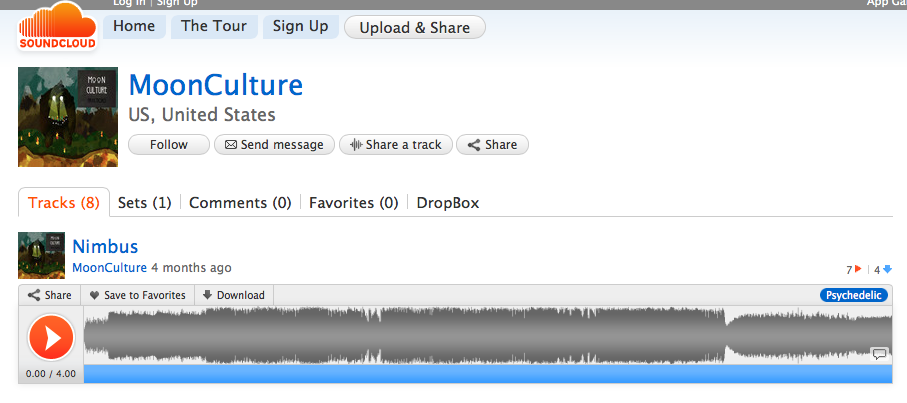The height and width of the screenshot is (403, 907).
Task: Open the Favorites (0) tab
Action: [353, 203]
